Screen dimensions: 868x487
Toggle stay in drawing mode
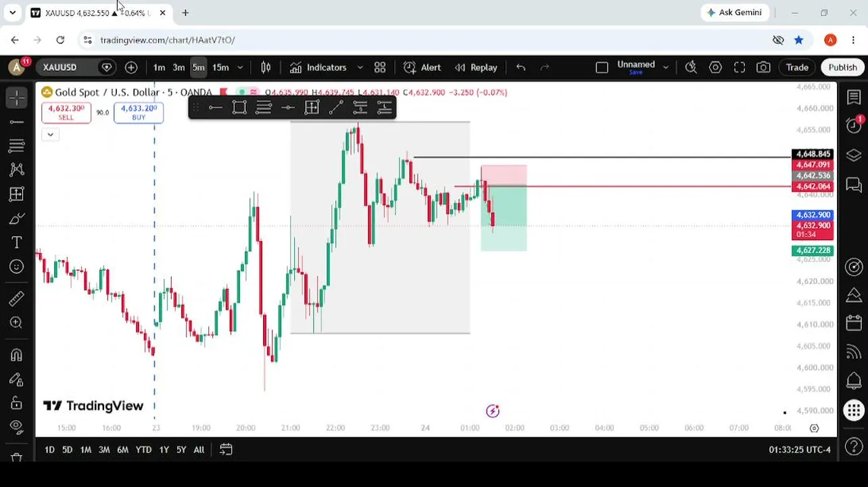point(17,379)
